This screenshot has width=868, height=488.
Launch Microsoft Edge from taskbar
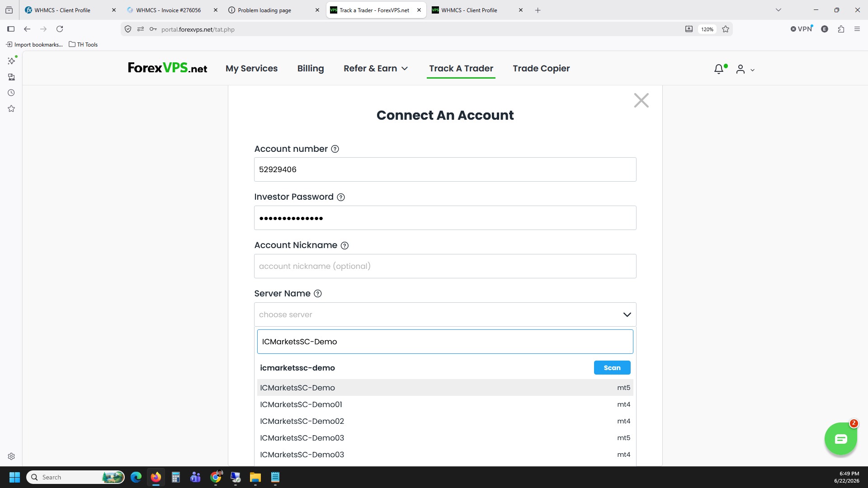point(136,477)
